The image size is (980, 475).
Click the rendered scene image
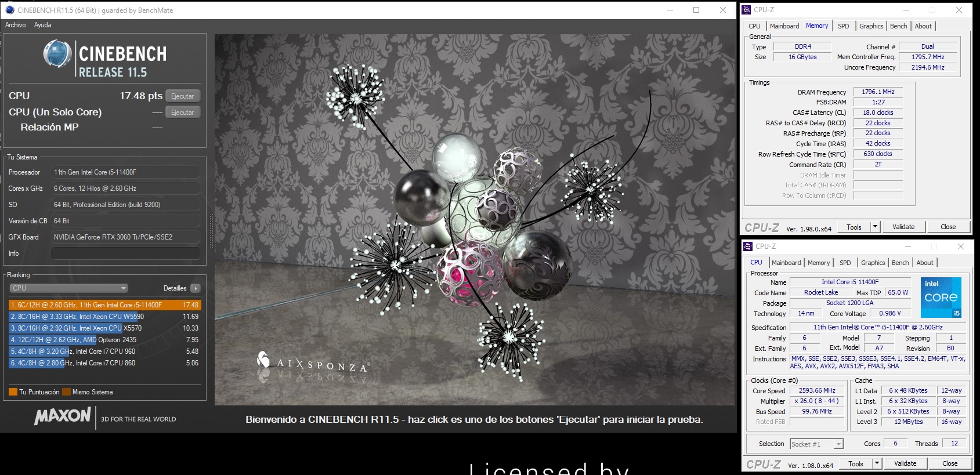click(474, 219)
